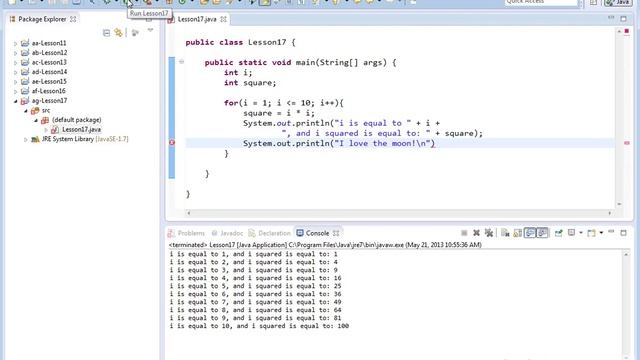Minimize the editor area
Viewport: 640px width, 360px height.
click(611, 18)
